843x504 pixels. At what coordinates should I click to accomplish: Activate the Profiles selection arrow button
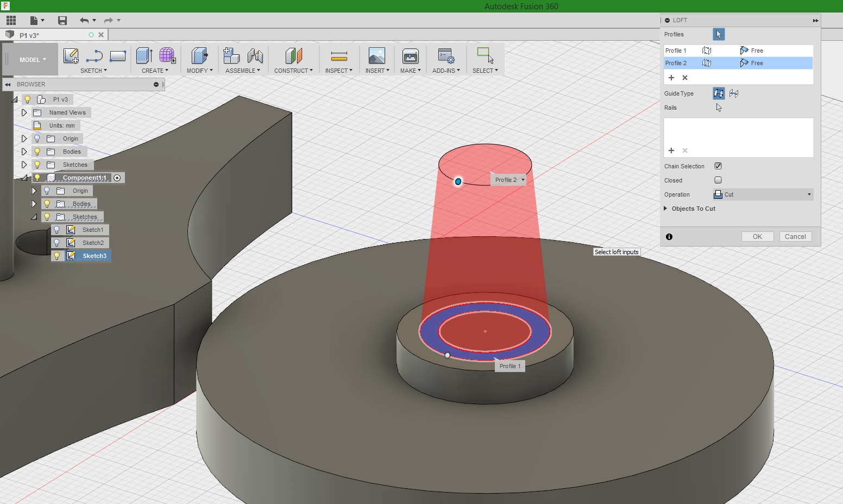click(x=719, y=34)
